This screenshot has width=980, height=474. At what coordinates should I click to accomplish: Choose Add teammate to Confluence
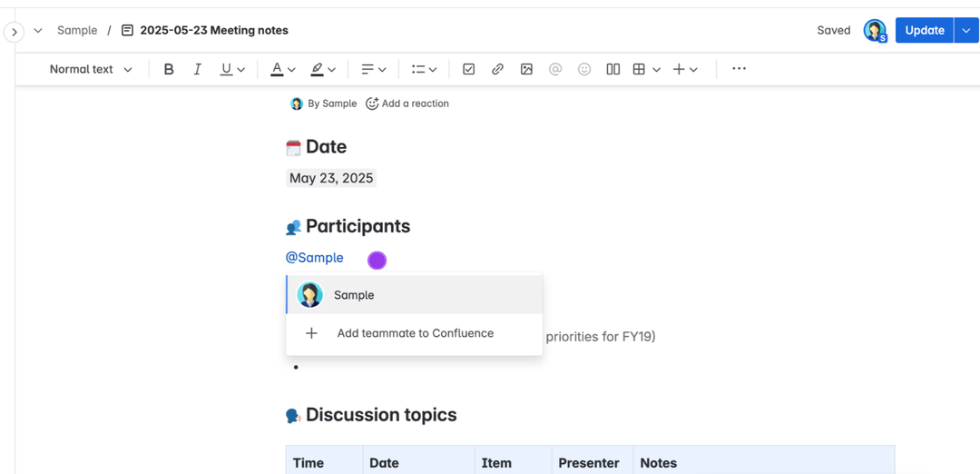(x=415, y=333)
